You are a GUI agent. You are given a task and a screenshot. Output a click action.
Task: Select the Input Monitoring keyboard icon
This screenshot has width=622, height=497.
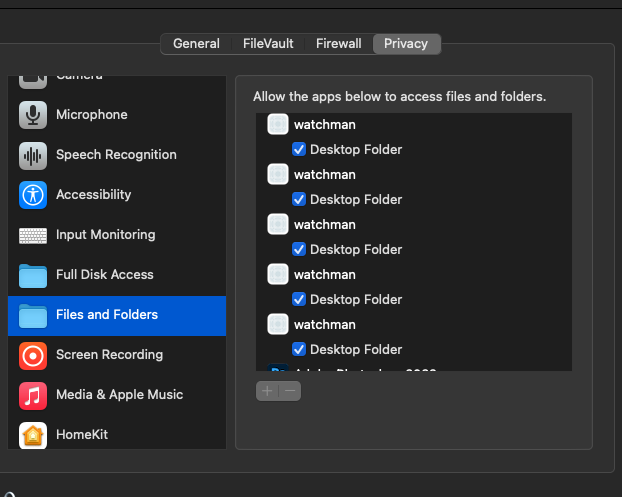tap(33, 236)
